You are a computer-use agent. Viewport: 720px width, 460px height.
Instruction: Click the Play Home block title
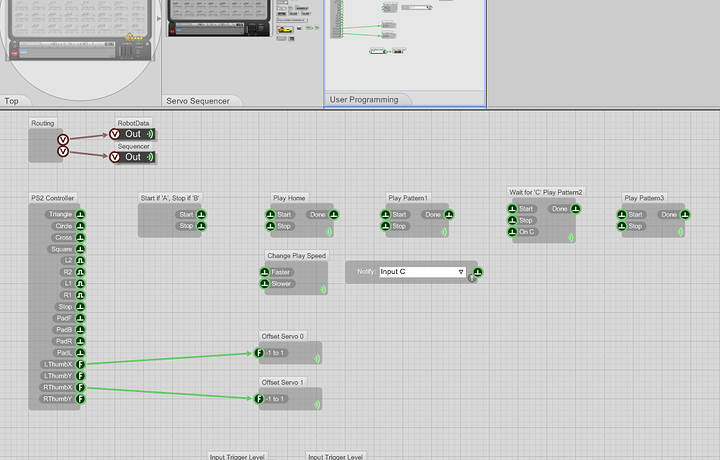click(x=289, y=198)
